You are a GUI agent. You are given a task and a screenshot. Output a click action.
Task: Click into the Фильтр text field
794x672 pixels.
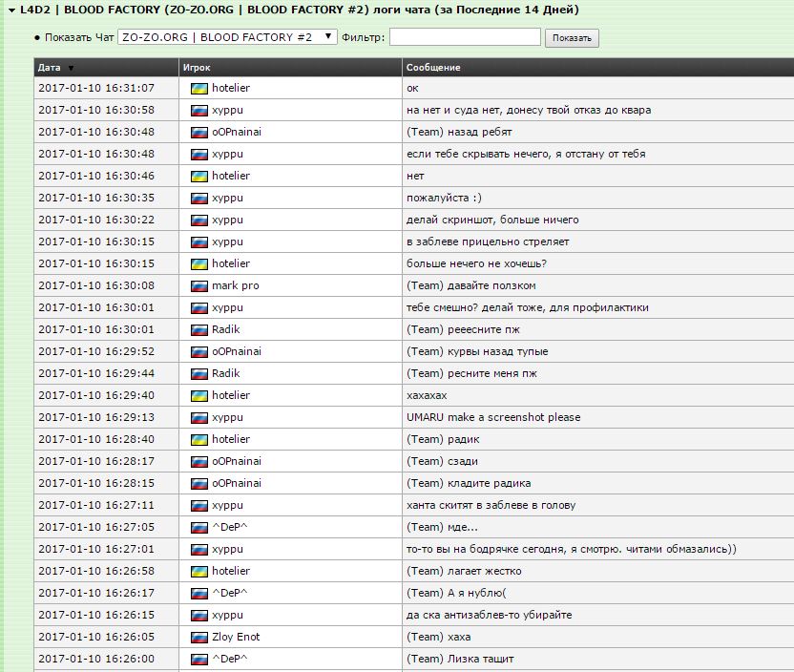[x=465, y=37]
